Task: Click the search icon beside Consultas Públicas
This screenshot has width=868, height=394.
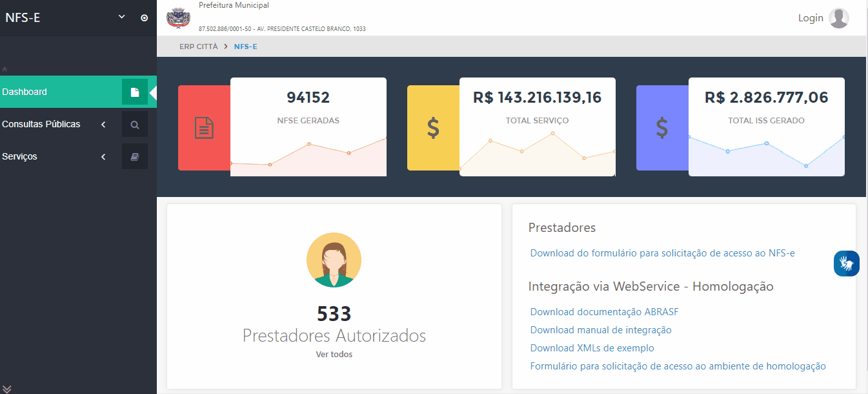Action: pos(135,124)
